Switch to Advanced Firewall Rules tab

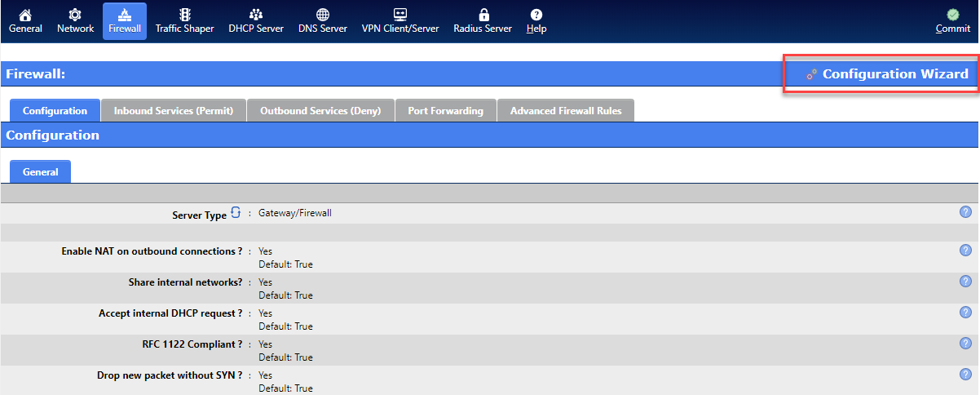566,111
